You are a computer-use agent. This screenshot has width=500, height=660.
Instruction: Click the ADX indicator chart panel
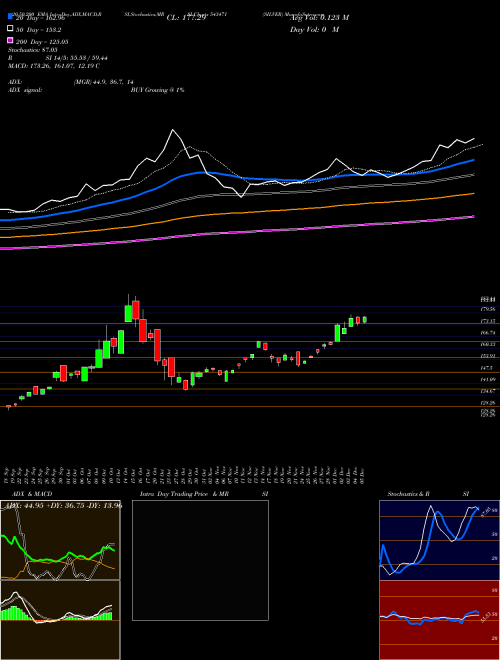pos(60,540)
